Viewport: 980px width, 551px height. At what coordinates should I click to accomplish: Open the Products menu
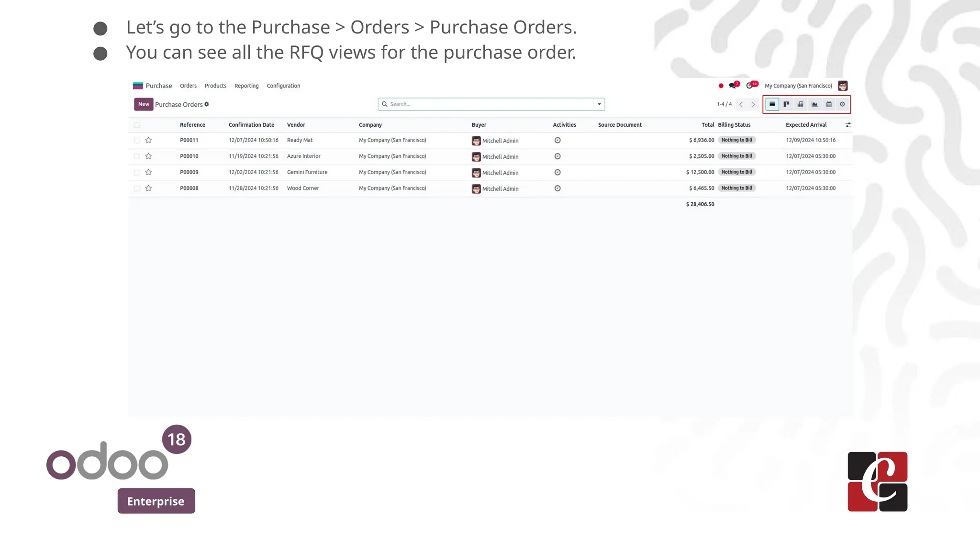pos(215,86)
